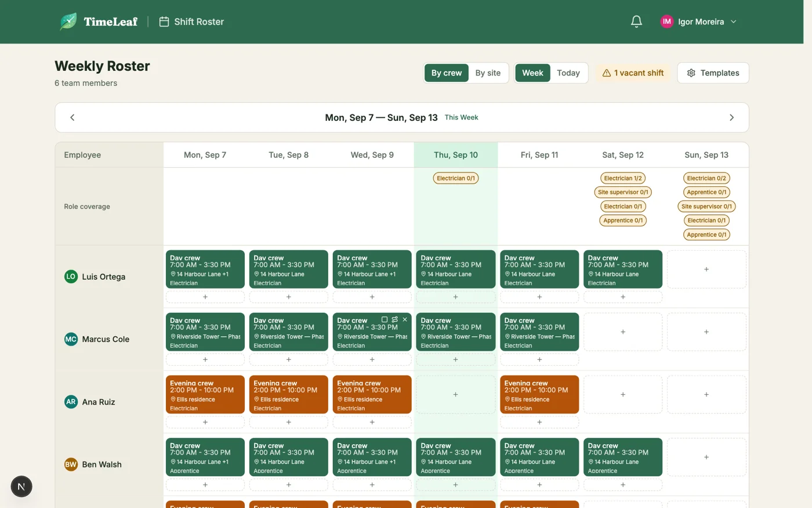Click Sunday's Electrician 0/2 coverage pill
Image resolution: width=812 pixels, height=508 pixels.
coord(706,178)
